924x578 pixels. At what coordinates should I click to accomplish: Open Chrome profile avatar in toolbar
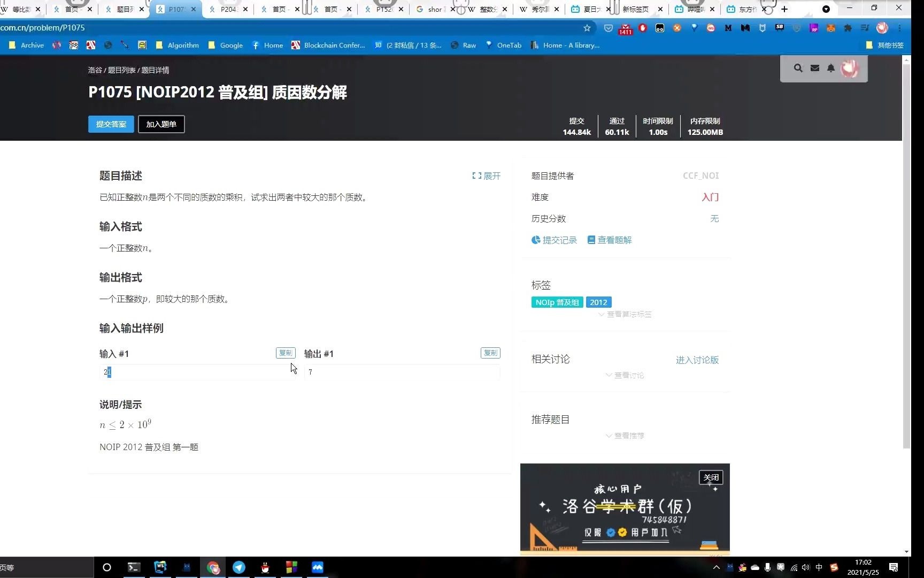(882, 28)
